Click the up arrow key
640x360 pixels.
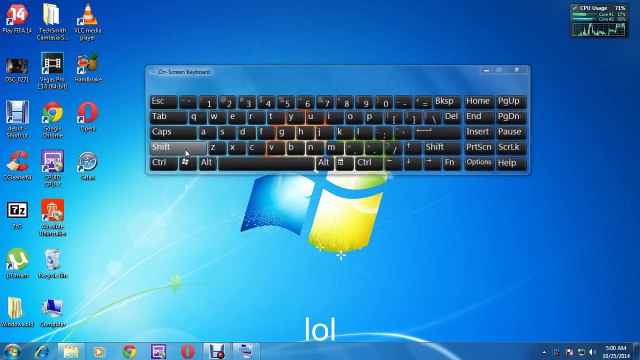[413, 148]
